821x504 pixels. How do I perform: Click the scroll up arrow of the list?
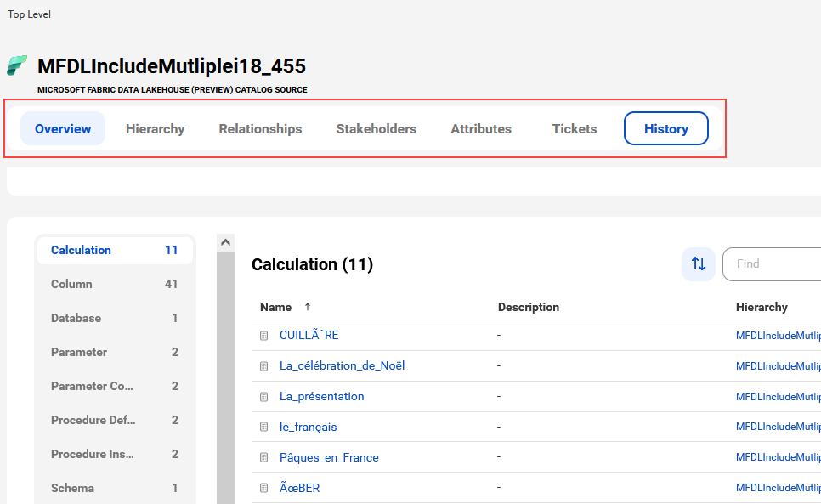click(x=226, y=242)
